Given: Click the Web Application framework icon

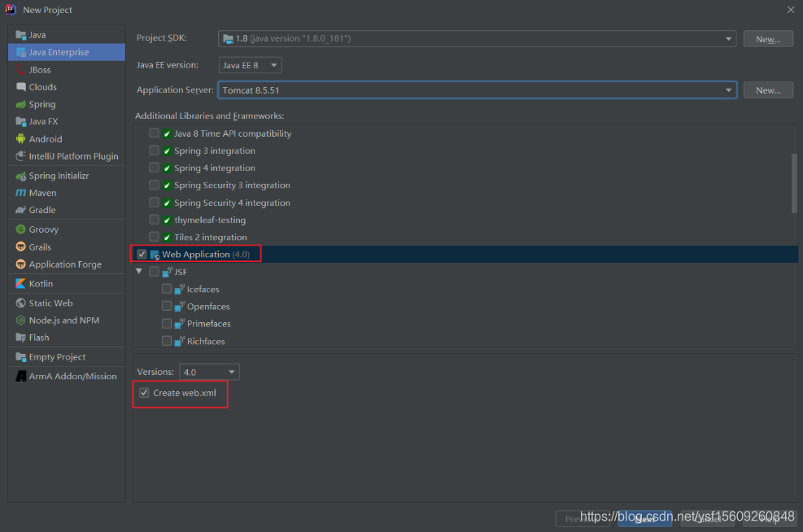Looking at the screenshot, I should pyautogui.click(x=155, y=255).
